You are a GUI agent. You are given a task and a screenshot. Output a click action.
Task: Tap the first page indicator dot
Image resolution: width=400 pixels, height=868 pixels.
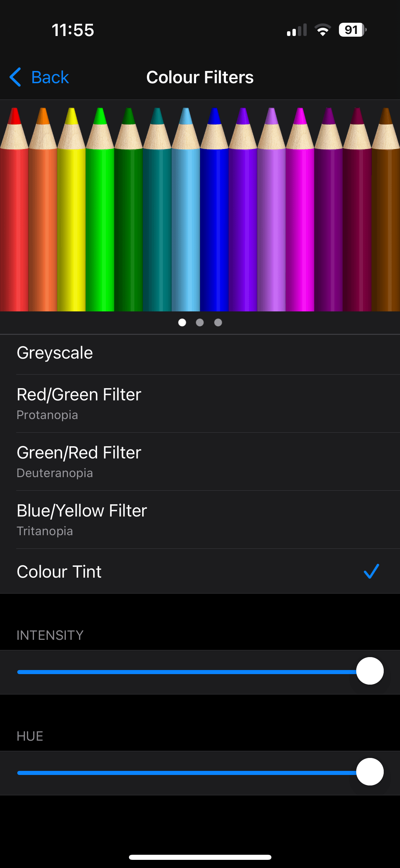(182, 322)
